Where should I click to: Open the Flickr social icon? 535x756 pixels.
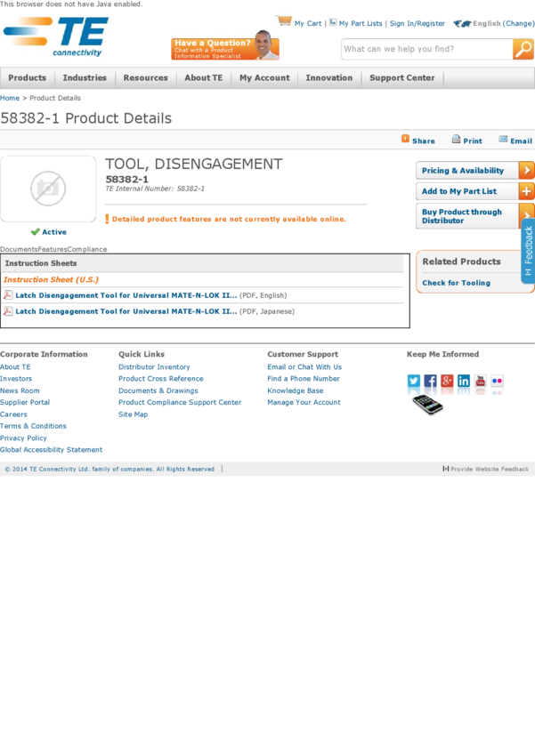(497, 381)
